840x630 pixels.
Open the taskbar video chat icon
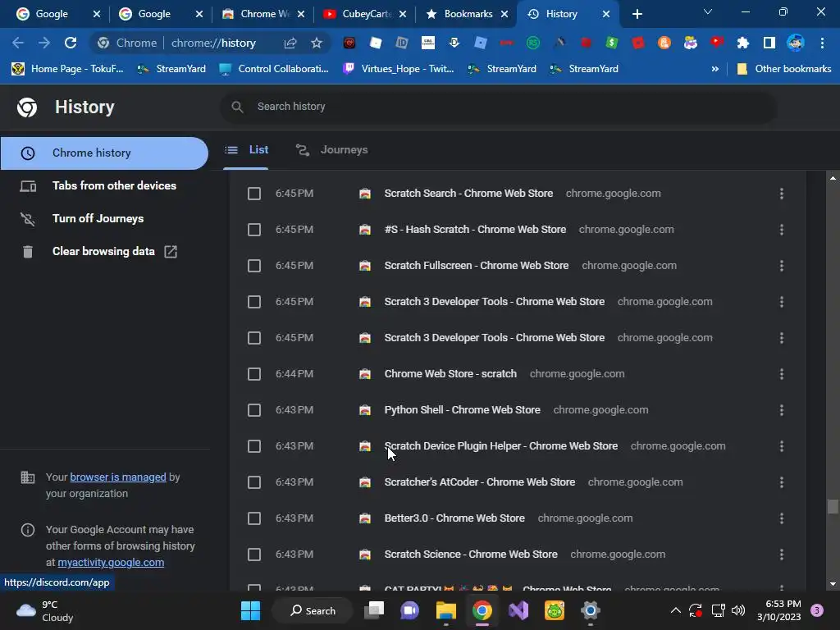(410, 610)
